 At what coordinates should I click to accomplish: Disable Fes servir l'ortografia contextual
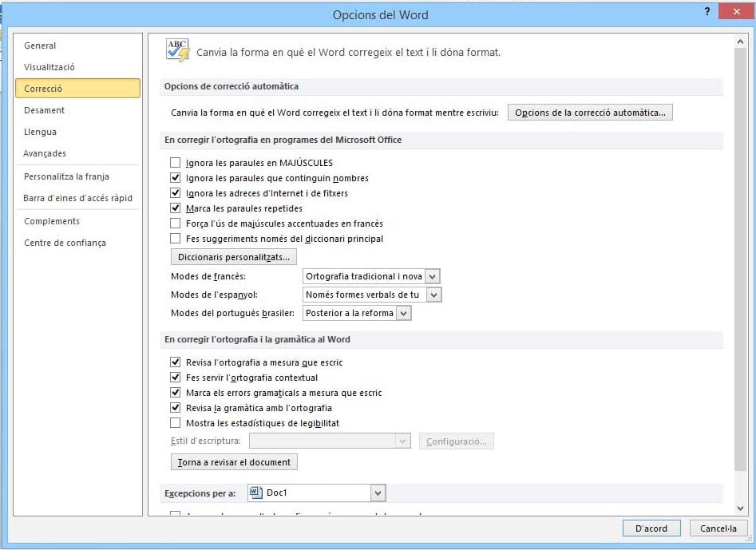point(176,378)
